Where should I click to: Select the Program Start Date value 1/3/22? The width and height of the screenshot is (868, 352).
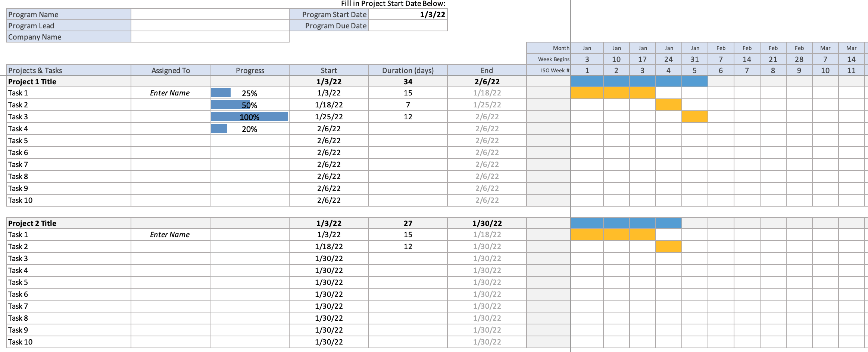(x=407, y=14)
